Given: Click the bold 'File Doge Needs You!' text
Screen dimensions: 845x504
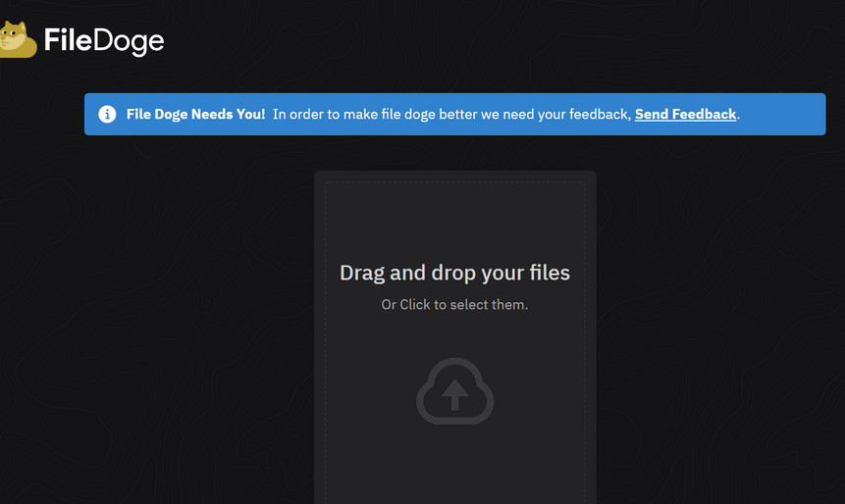Looking at the screenshot, I should click(x=195, y=115).
